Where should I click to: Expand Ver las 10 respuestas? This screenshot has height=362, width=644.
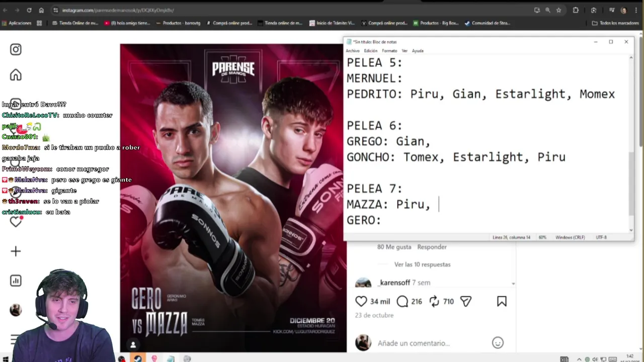click(x=422, y=264)
